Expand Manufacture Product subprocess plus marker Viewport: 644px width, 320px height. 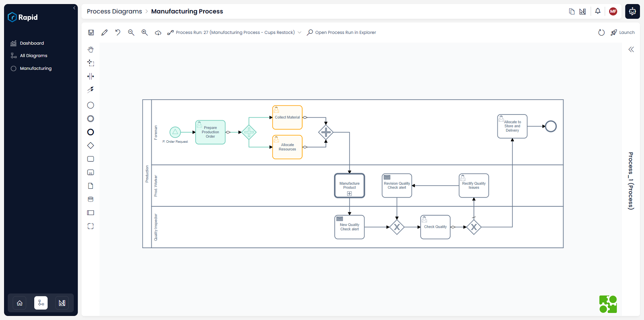[x=350, y=194]
